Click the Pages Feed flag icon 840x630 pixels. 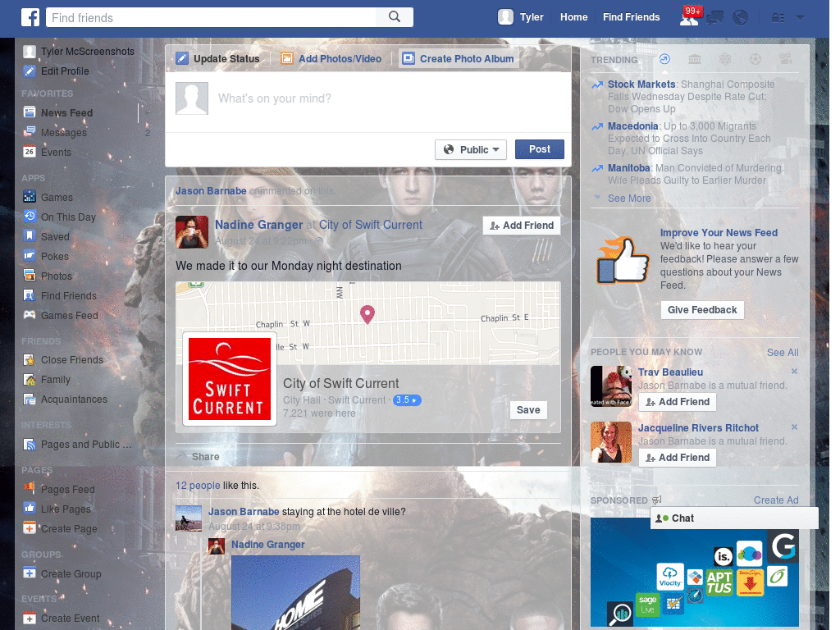[x=30, y=489]
